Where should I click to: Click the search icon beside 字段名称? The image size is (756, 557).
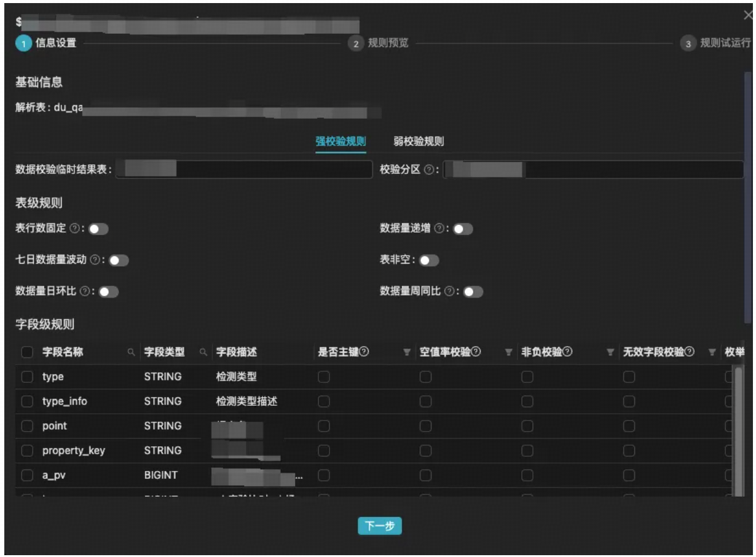click(x=130, y=352)
